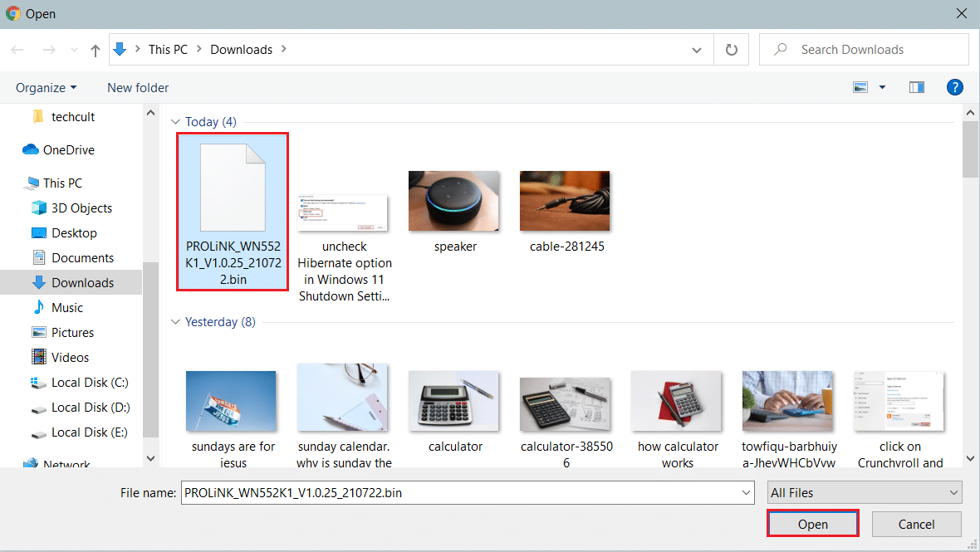Open the All Files type dropdown
The image size is (980, 552).
865,493
